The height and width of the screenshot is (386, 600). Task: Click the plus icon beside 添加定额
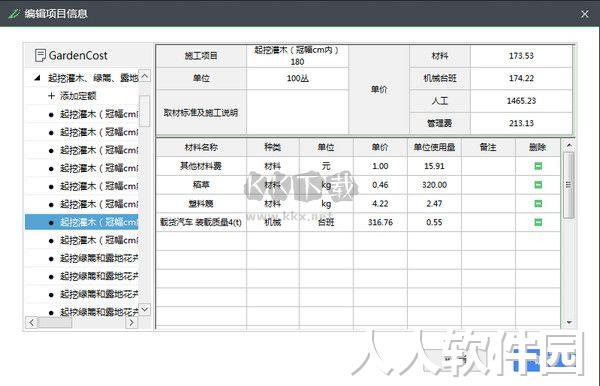click(51, 96)
